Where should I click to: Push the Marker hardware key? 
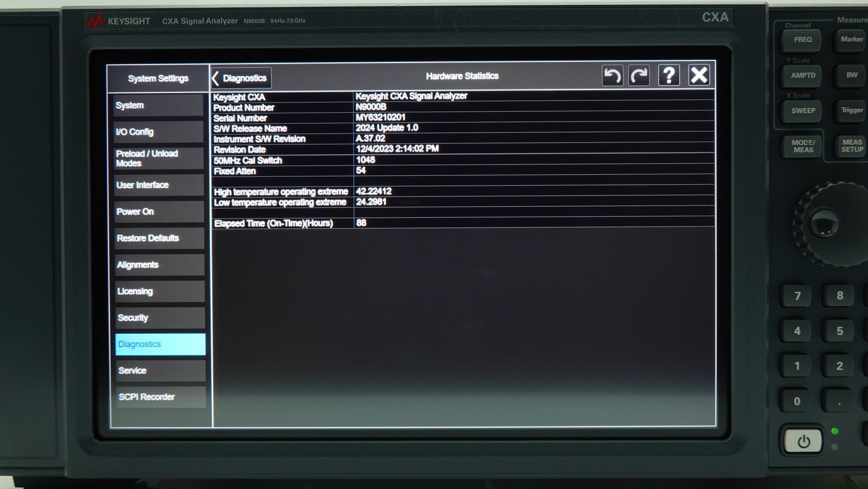(x=852, y=40)
